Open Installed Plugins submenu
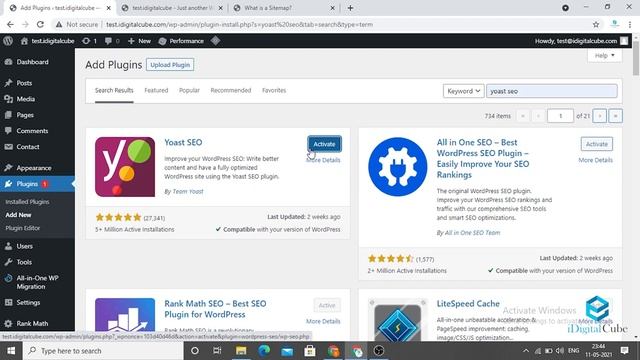This screenshot has width=640, height=360. click(27, 202)
